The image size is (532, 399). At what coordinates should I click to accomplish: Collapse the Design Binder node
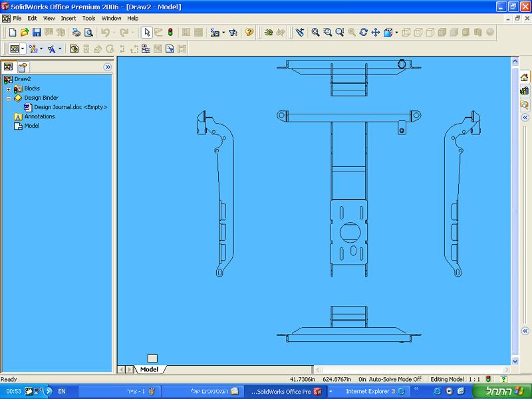click(9, 98)
